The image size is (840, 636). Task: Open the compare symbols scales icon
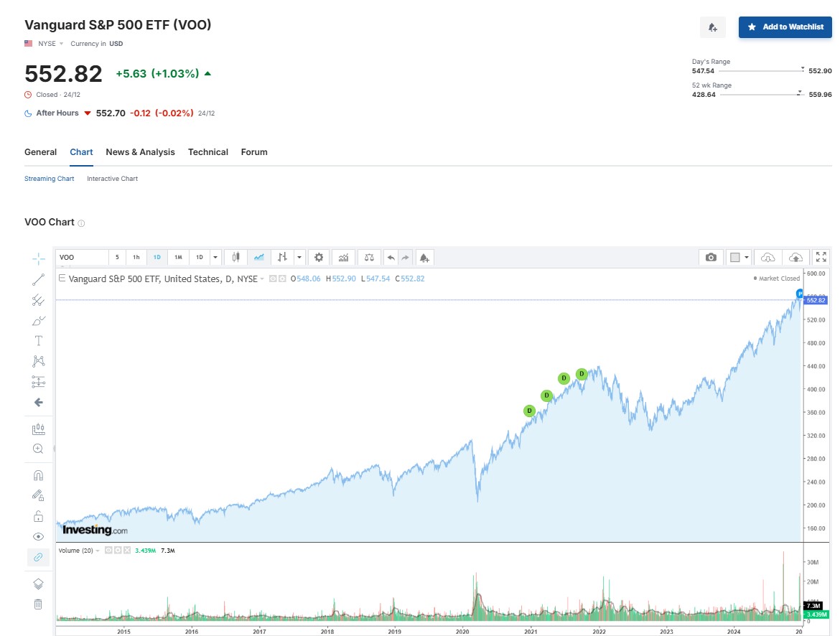coord(369,257)
